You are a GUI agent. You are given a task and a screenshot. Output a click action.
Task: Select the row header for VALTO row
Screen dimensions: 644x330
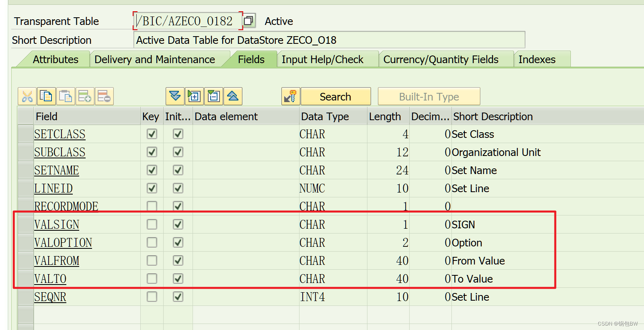pyautogui.click(x=26, y=279)
